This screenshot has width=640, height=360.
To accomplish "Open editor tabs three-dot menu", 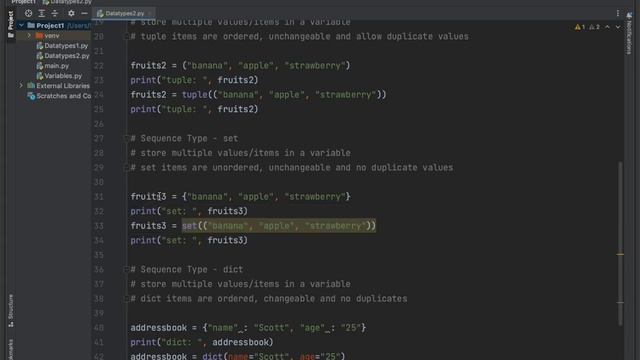I will pos(618,13).
